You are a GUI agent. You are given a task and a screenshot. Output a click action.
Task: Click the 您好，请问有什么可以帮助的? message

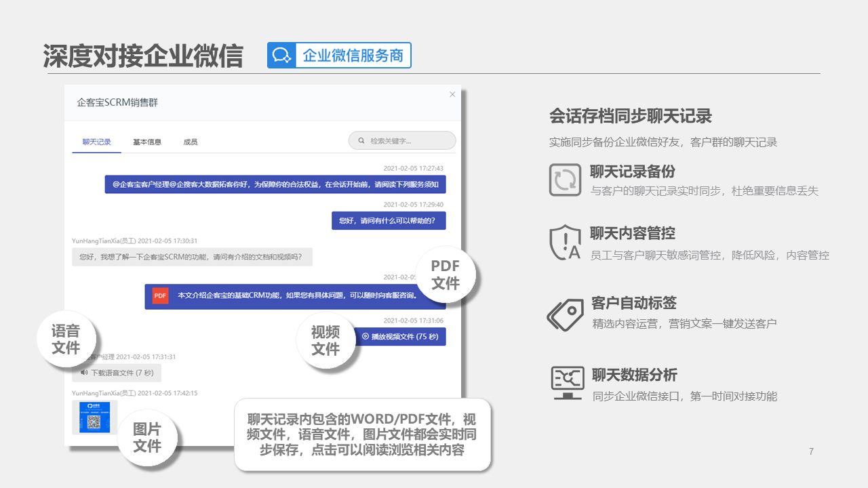tap(389, 220)
